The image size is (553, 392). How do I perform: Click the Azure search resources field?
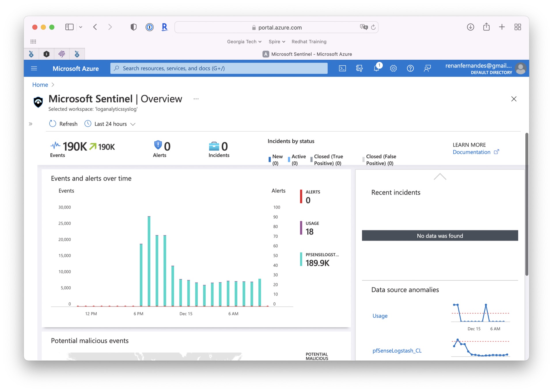(219, 68)
